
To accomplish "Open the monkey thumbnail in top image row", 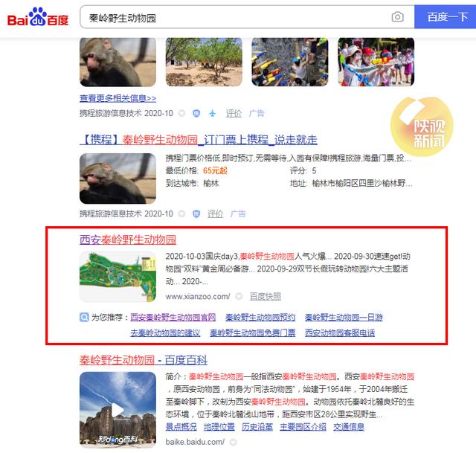I will [x=118, y=62].
